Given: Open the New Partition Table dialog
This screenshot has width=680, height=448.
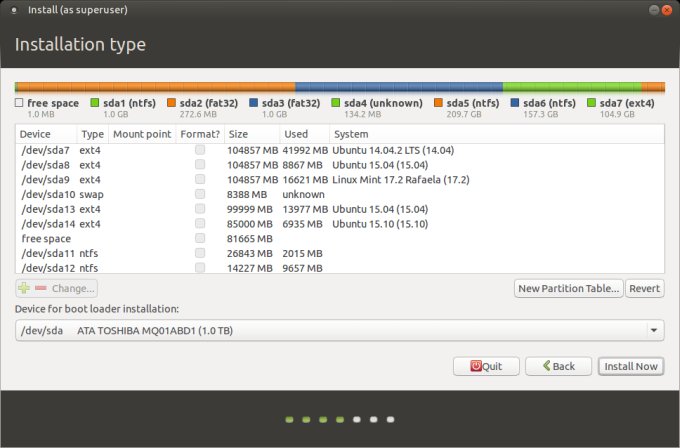Looking at the screenshot, I should click(569, 288).
